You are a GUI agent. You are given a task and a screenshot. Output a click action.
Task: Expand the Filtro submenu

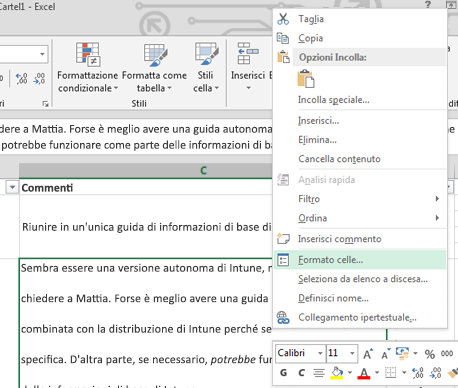coord(437,199)
